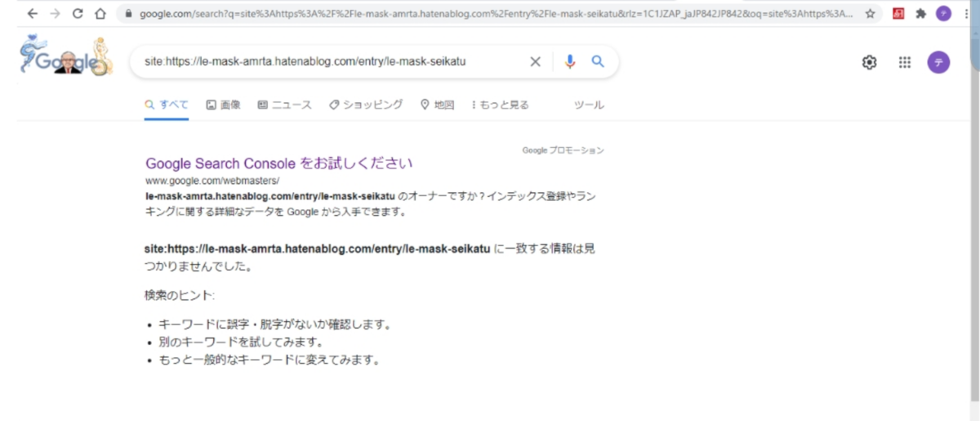Expand the もっと見る menu
The image size is (980, 421).
[501, 105]
